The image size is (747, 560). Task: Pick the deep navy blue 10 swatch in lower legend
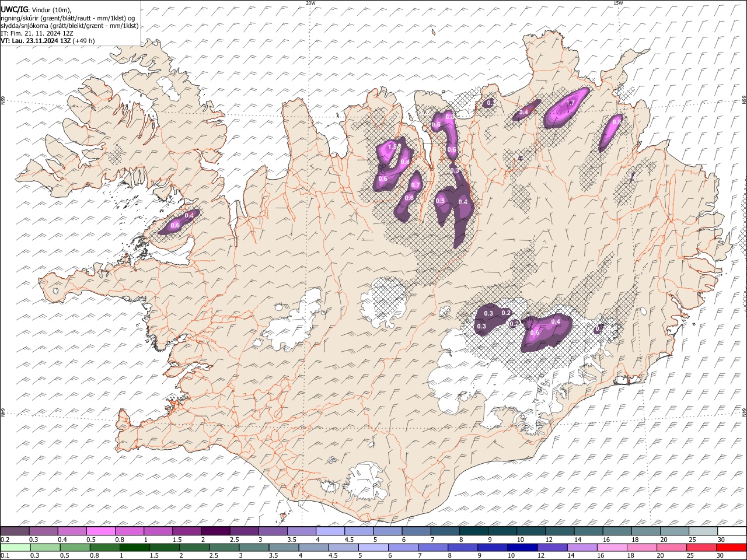tap(522, 547)
